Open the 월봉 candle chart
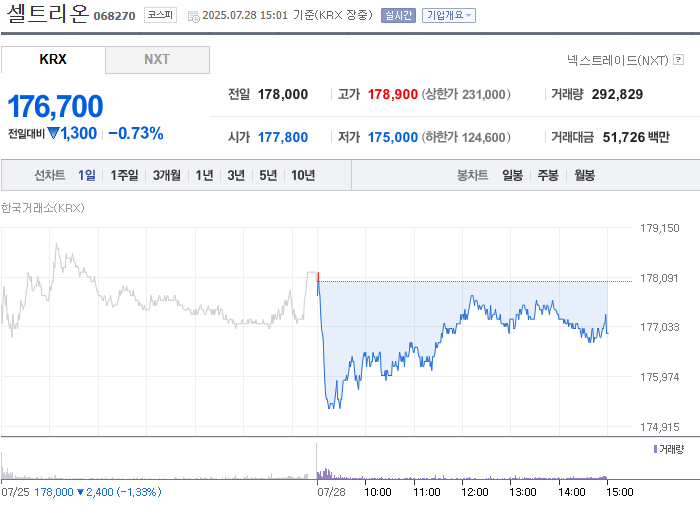 click(x=584, y=175)
